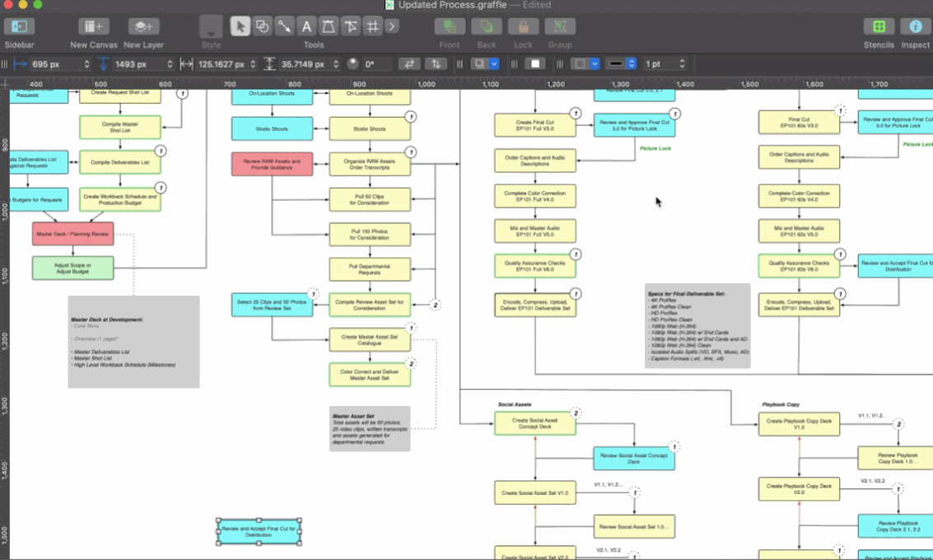Add a New Layer
This screenshot has width=933, height=560.
coord(143,27)
